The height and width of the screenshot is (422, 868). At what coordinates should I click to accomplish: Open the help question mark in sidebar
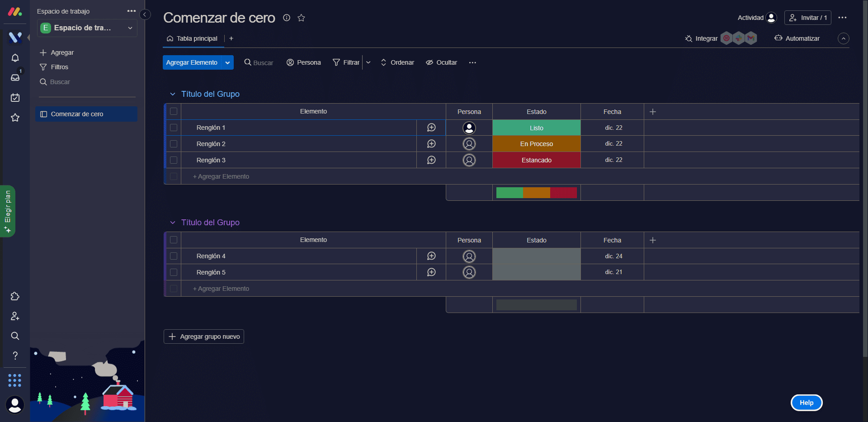pos(15,356)
